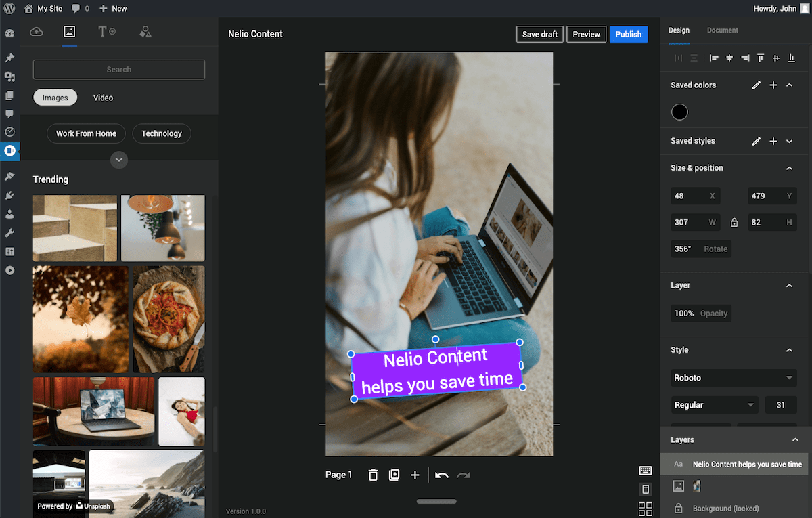This screenshot has width=812, height=518.
Task: Duplicate the current page
Action: coord(394,475)
